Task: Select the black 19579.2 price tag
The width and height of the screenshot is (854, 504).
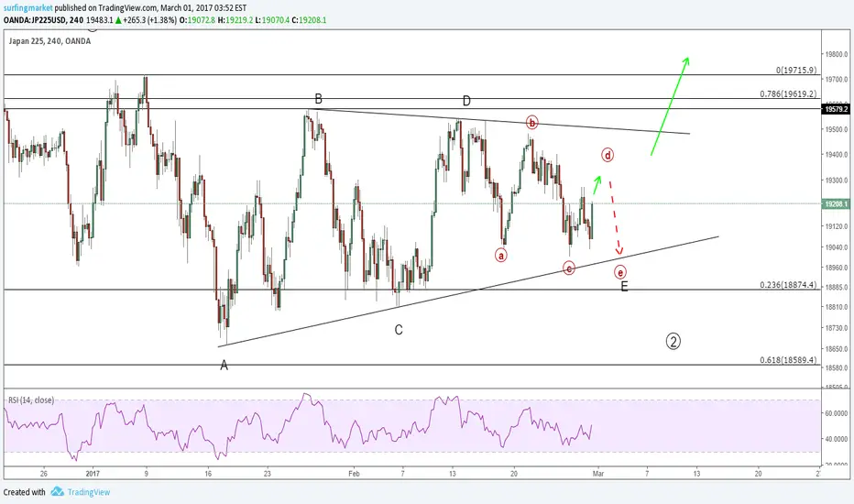Action: click(x=836, y=109)
